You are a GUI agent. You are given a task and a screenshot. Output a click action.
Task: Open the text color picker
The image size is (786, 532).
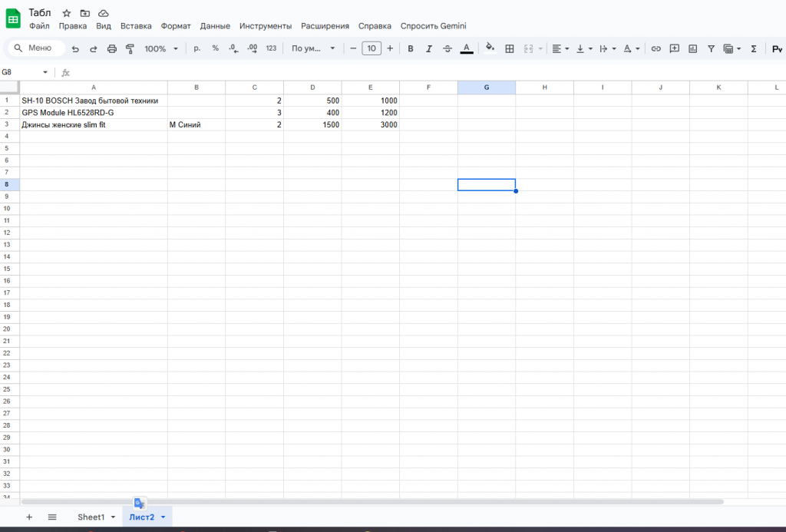click(466, 48)
